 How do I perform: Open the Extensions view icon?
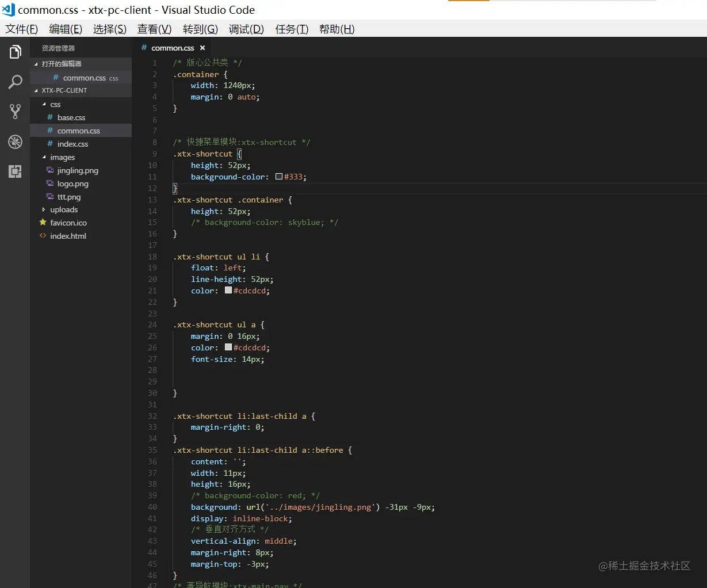[x=15, y=171]
